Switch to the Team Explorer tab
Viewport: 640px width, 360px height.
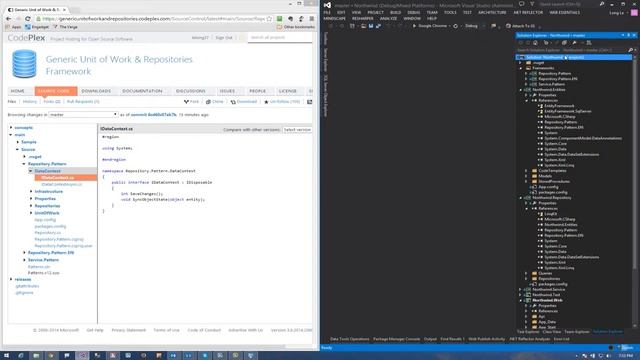click(576, 332)
